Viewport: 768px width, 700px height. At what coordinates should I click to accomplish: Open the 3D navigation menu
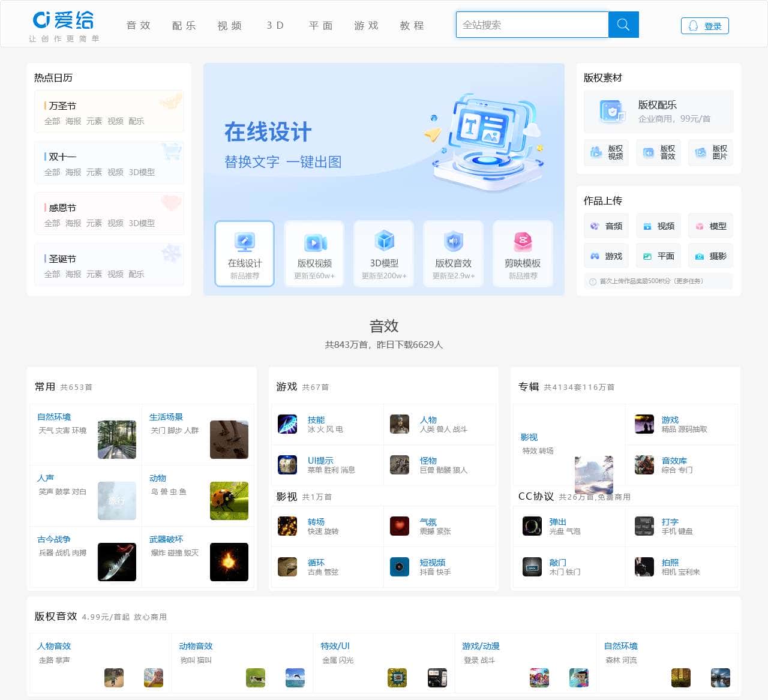(275, 25)
